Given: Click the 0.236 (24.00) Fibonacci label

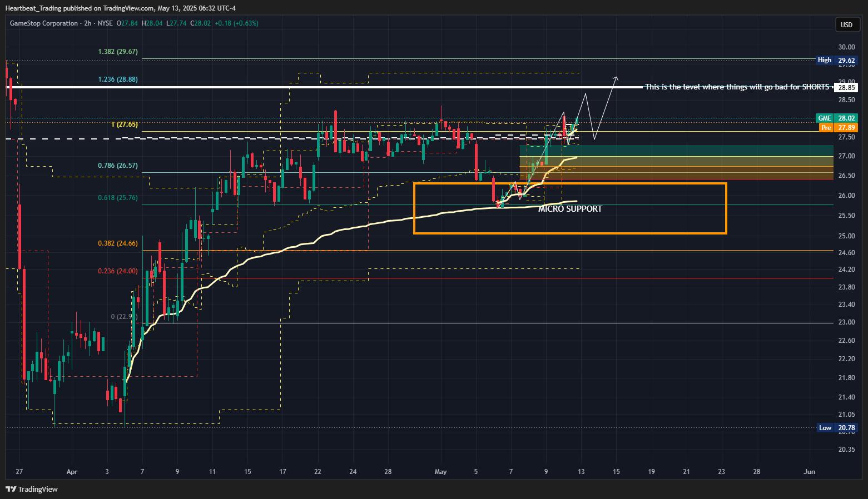Looking at the screenshot, I should (118, 271).
